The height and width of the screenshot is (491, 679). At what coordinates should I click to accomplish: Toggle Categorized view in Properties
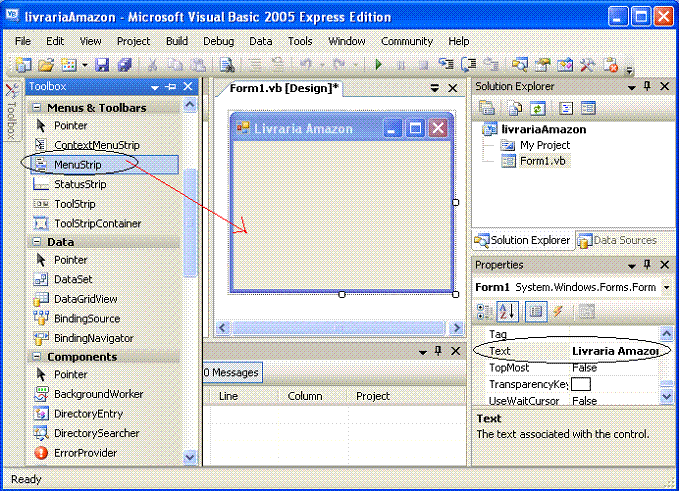[x=485, y=311]
